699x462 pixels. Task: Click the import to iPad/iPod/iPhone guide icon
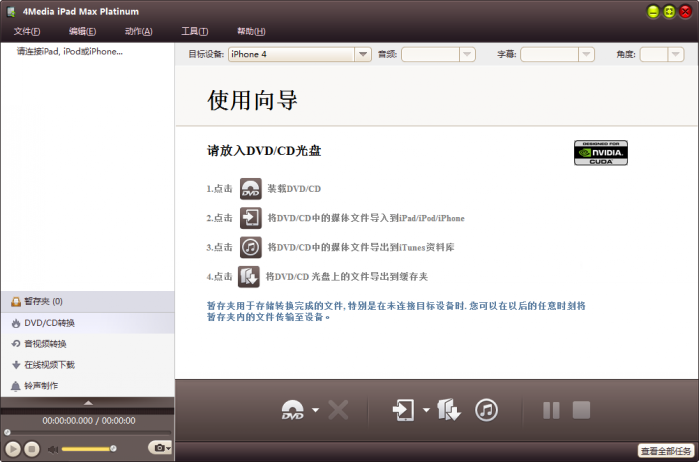pos(251,218)
